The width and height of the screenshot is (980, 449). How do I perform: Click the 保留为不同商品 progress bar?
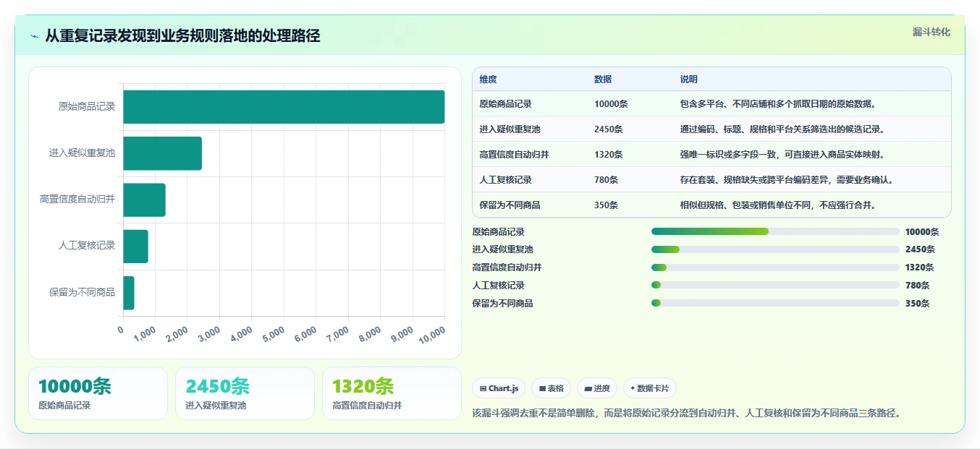point(775,304)
